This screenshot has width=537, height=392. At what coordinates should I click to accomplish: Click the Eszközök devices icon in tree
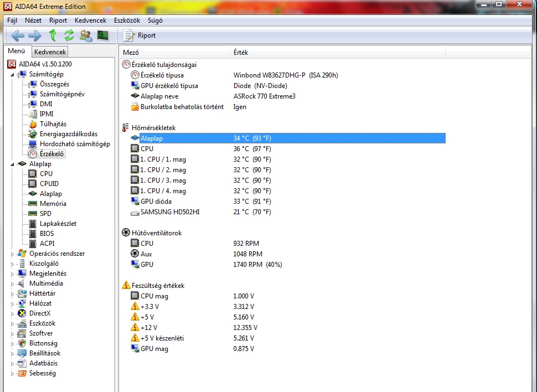pos(22,323)
